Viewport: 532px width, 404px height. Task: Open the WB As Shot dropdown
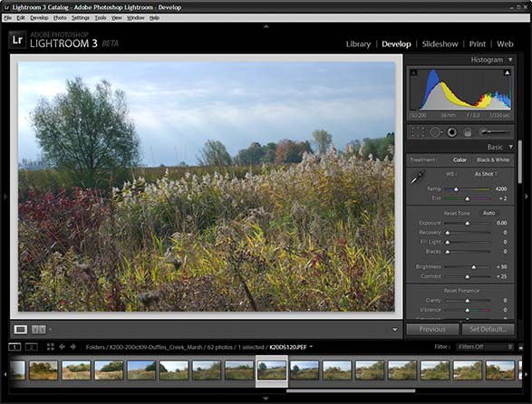(486, 174)
